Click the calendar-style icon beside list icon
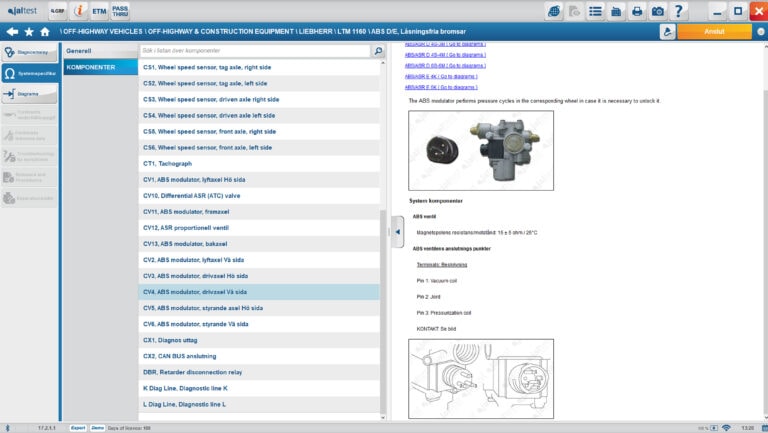Viewport: 768px width, 433px height. [x=616, y=11]
